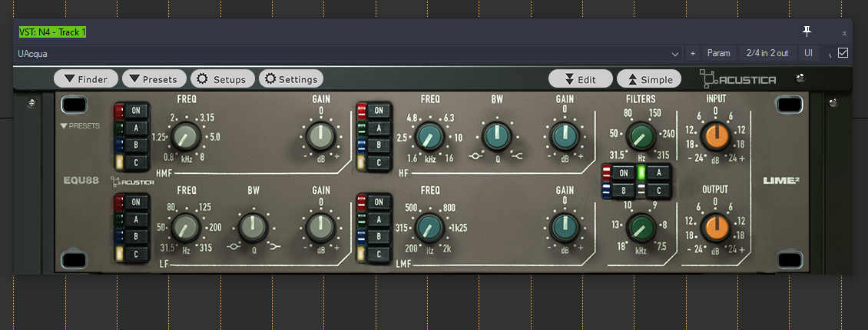The image size is (868, 330).
Task: Click the Acustica logo in the header
Action: 738,78
